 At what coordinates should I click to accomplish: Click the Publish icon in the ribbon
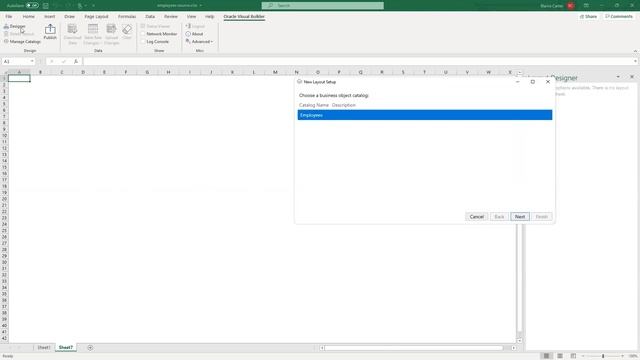50,32
